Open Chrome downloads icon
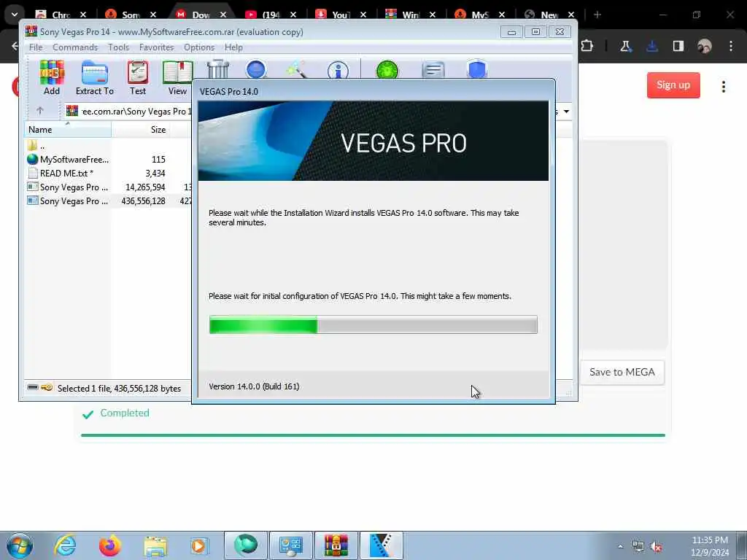This screenshot has width=747, height=560. pos(651,46)
